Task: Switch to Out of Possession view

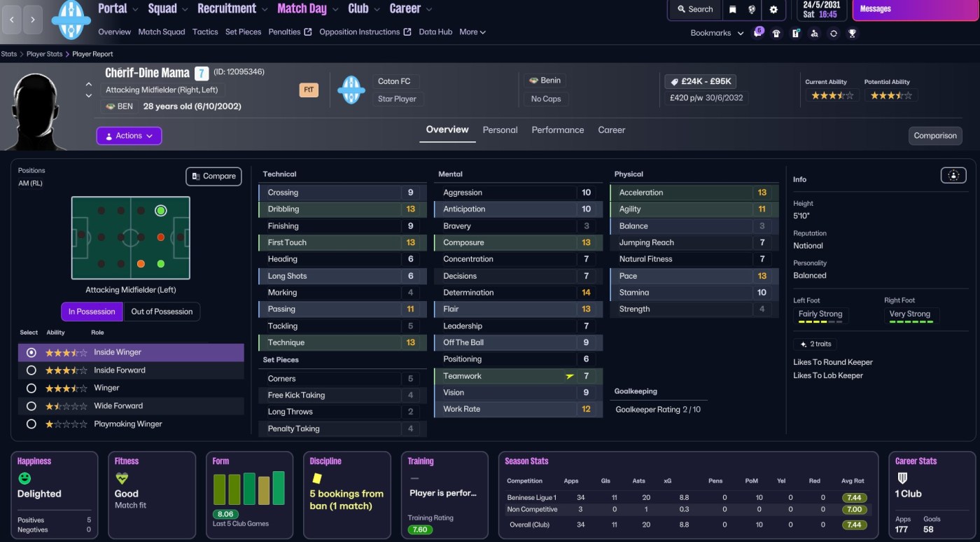Action: point(162,312)
